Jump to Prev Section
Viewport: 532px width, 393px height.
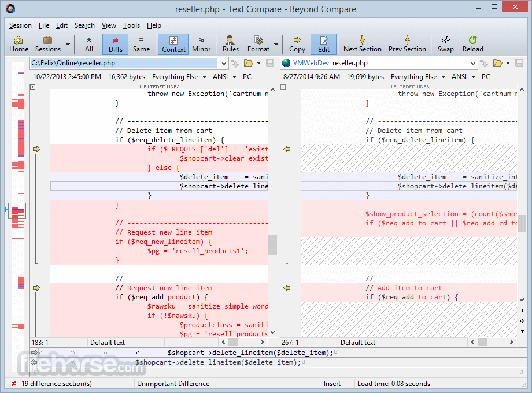tap(407, 44)
